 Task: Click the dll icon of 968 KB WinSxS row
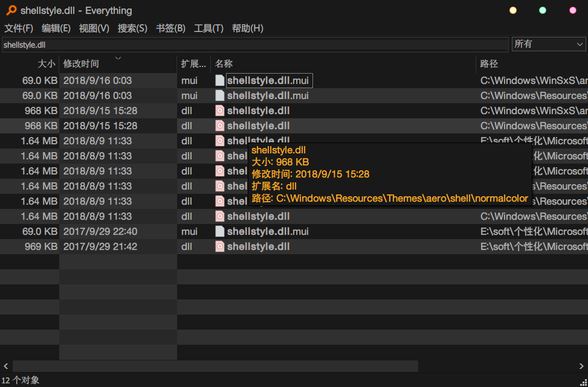pyautogui.click(x=220, y=110)
